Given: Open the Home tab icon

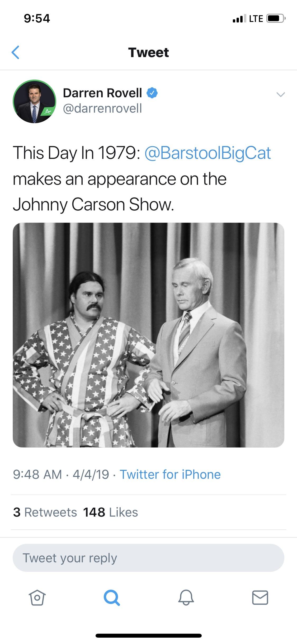Looking at the screenshot, I should point(37,597).
